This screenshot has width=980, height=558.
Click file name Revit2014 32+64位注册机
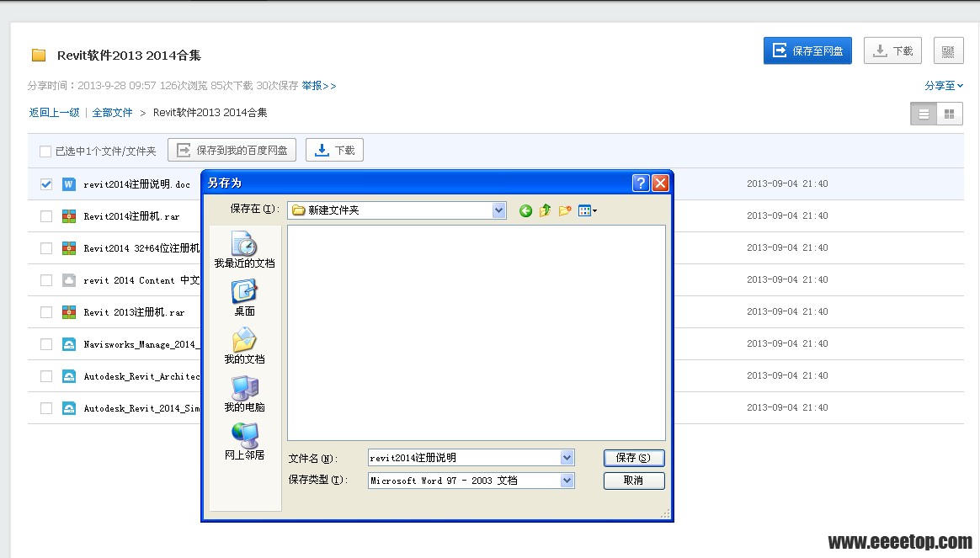click(x=142, y=248)
